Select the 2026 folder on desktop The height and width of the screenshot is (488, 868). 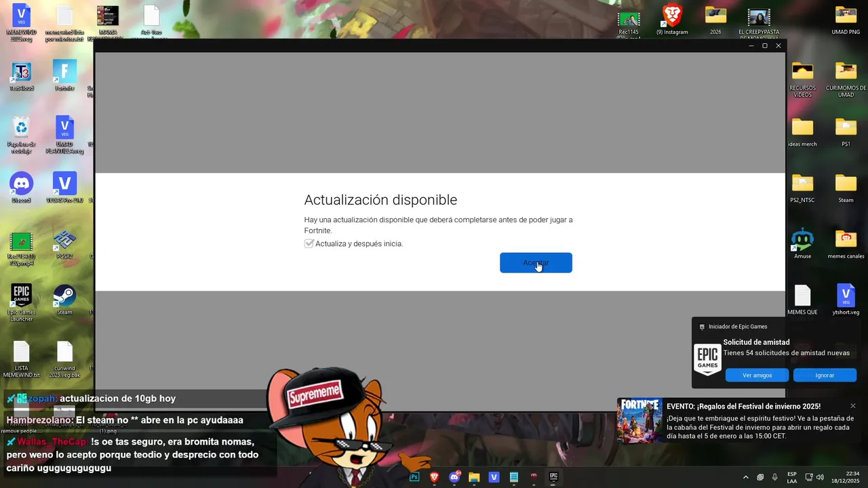(715, 19)
